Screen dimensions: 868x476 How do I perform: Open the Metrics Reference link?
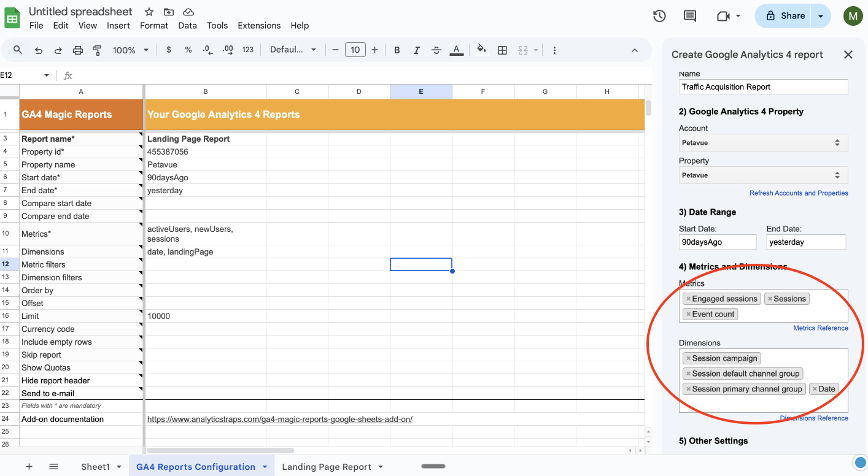821,328
